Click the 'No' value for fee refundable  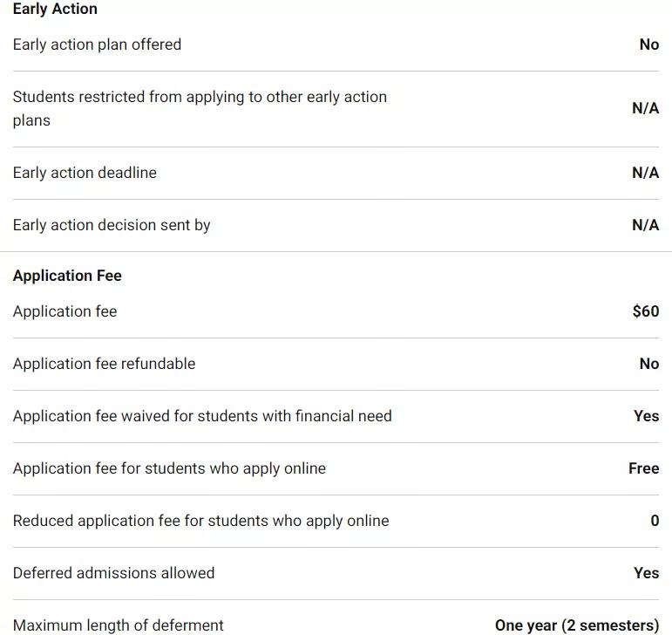(x=648, y=364)
